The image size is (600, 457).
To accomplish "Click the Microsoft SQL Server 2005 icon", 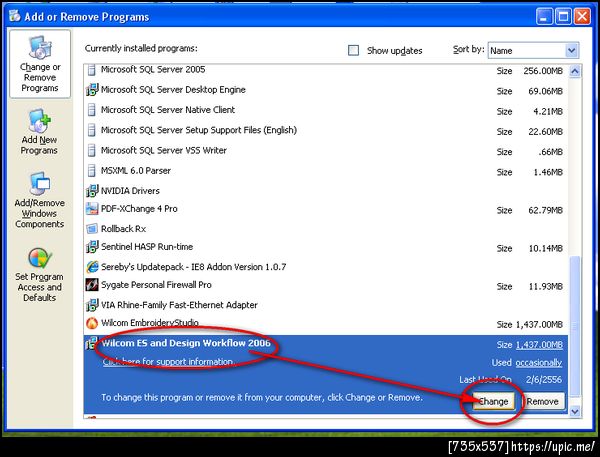I will coord(91,70).
